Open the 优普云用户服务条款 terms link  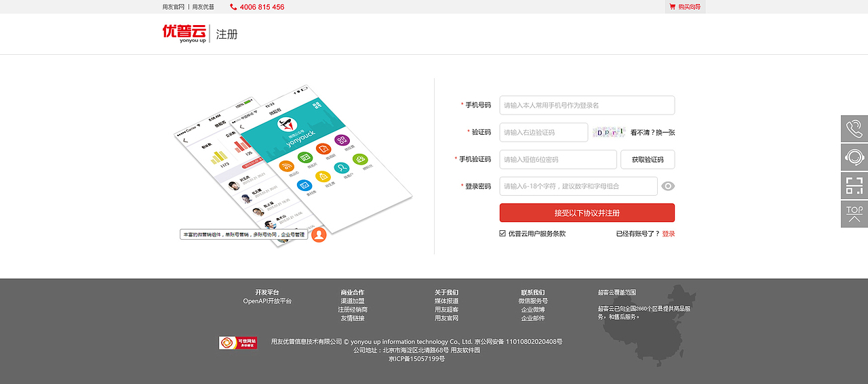537,234
